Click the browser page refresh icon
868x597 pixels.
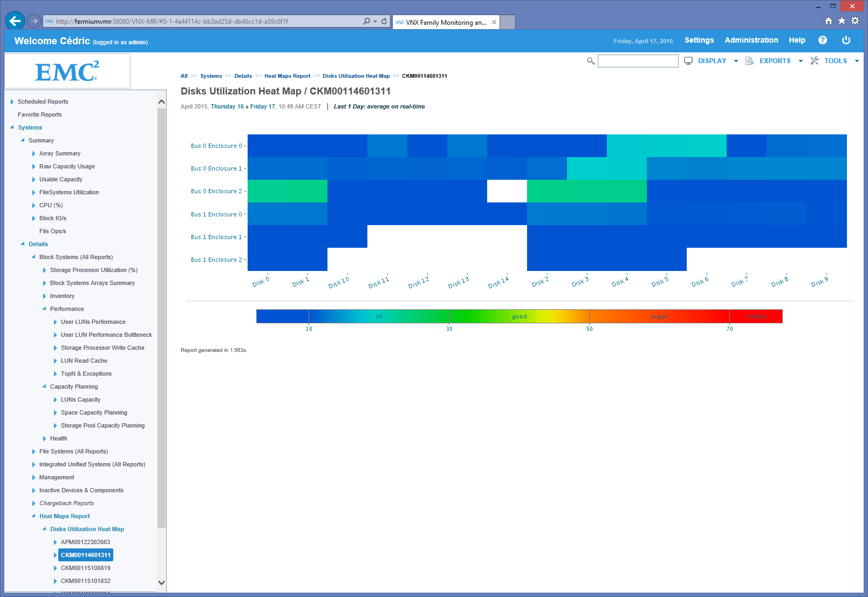[384, 22]
